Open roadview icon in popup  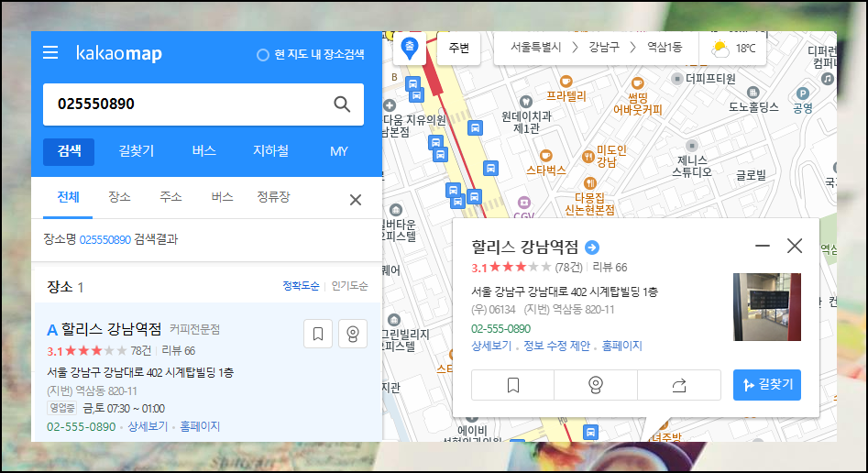tap(596, 385)
